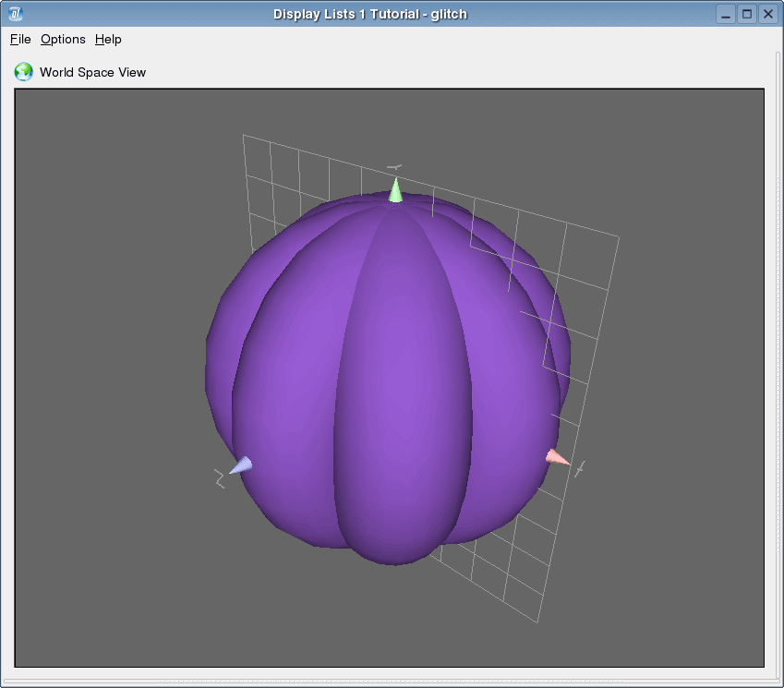Viewport: 784px width, 688px height.
Task: Open the Help menu
Action: coord(108,39)
